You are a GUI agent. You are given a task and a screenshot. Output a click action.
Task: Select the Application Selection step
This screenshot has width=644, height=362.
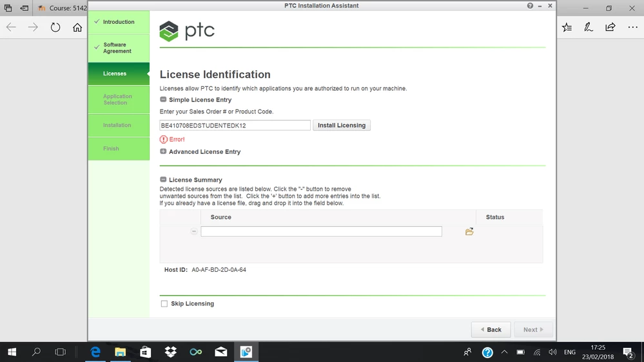tap(119, 99)
